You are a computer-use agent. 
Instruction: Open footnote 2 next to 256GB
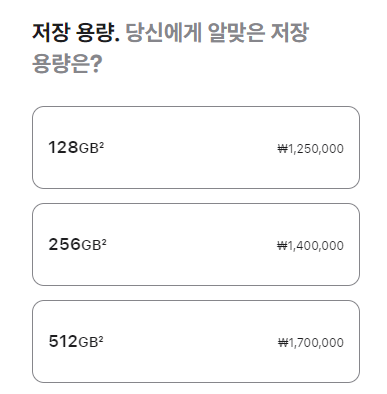point(104,241)
